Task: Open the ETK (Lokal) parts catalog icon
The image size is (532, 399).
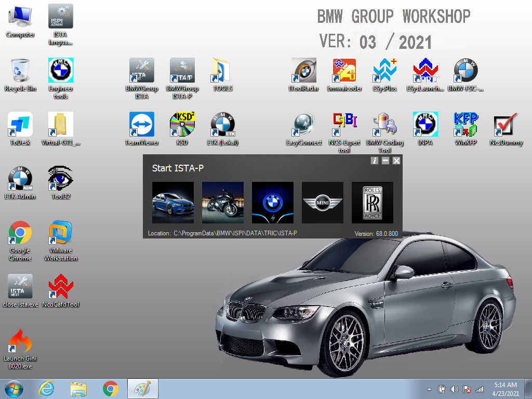Action: (x=222, y=125)
